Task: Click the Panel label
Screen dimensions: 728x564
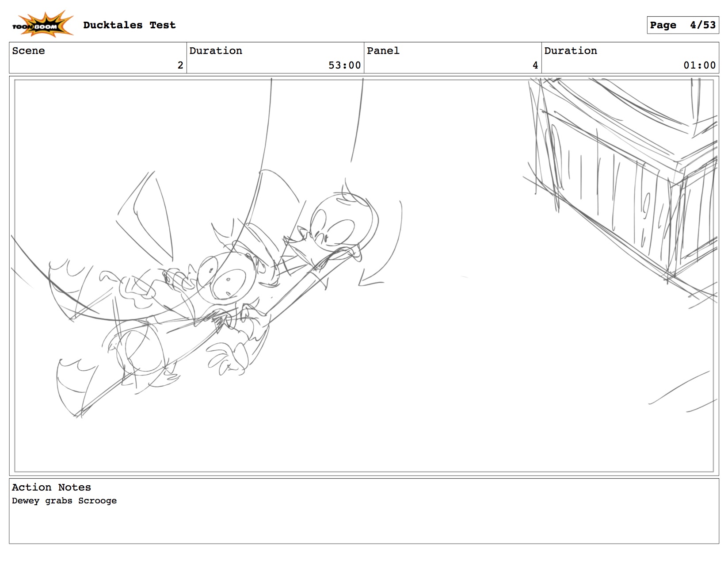Action: point(383,51)
